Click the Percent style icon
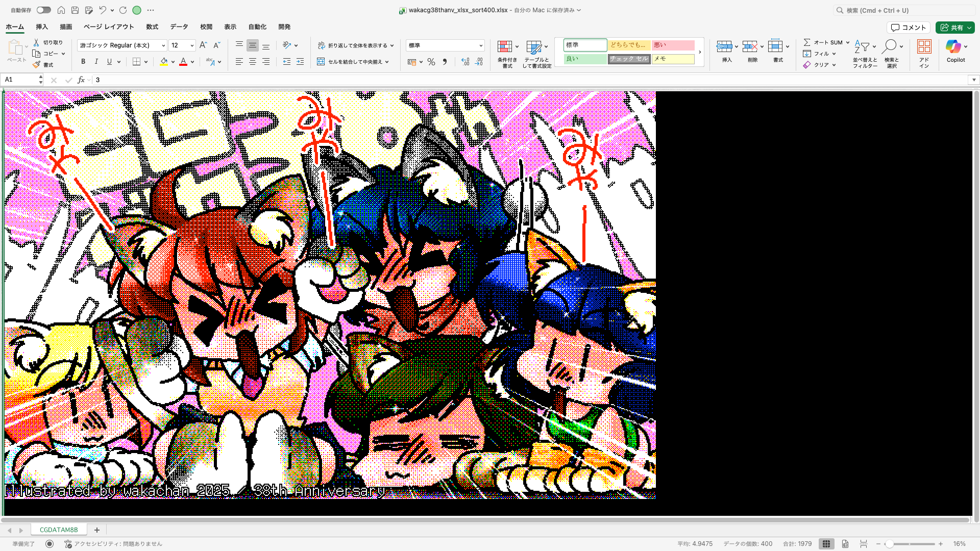This screenshot has width=980, height=551. (x=431, y=62)
